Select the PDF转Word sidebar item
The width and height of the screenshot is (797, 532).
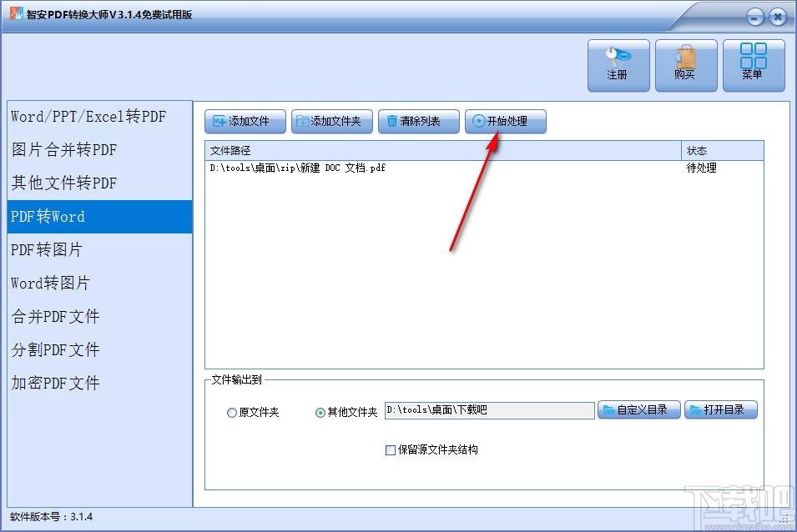[x=99, y=217]
